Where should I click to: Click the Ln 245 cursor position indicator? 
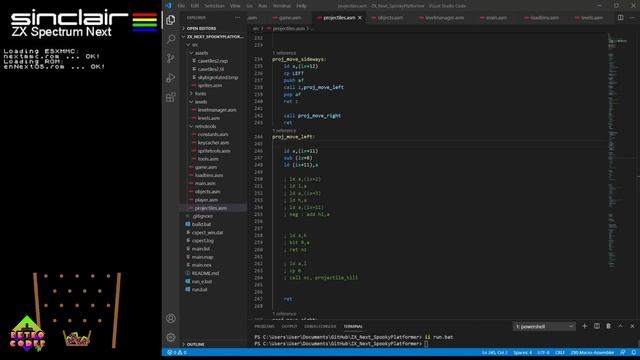[x=494, y=352]
